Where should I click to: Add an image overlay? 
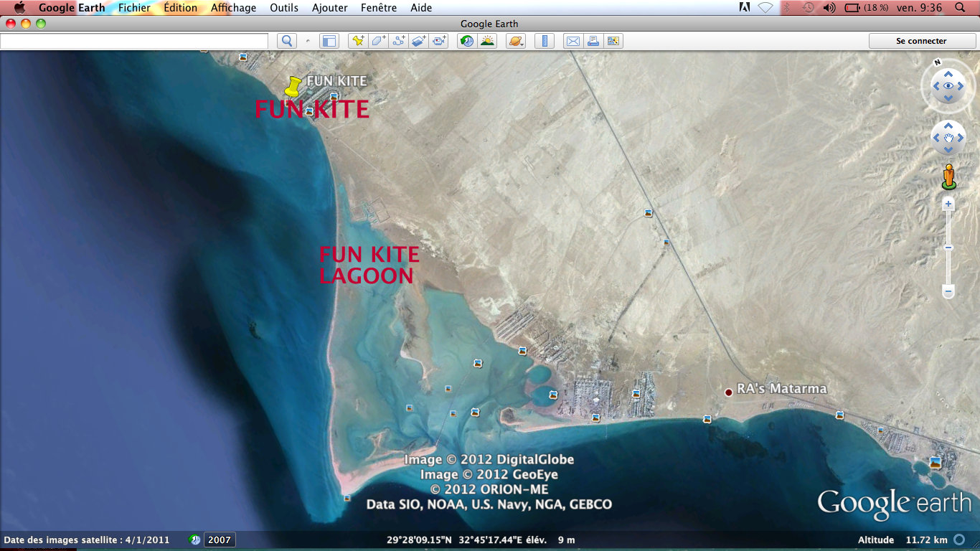click(417, 41)
